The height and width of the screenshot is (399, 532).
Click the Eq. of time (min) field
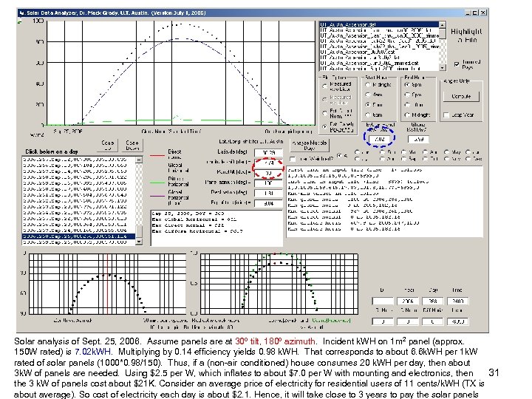tap(268, 203)
